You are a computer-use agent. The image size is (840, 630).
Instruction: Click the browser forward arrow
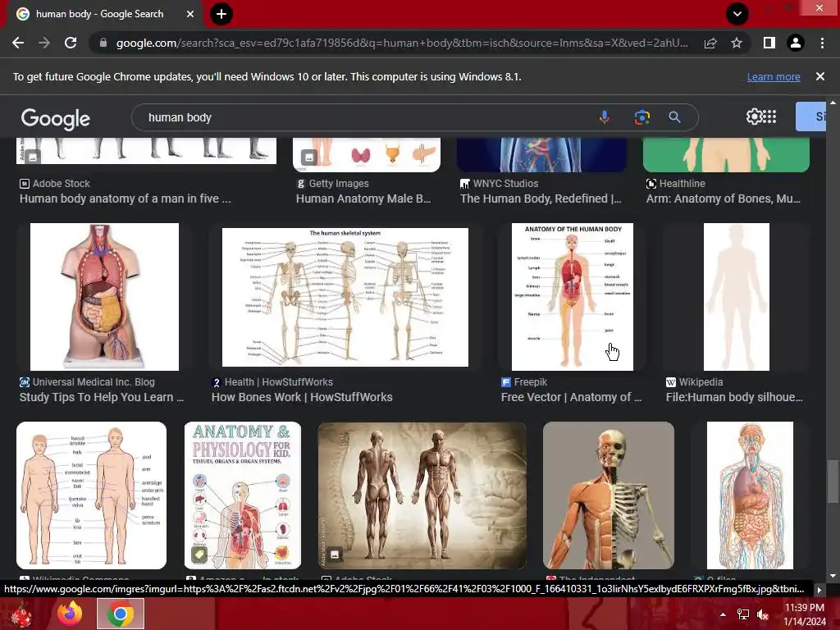click(44, 43)
